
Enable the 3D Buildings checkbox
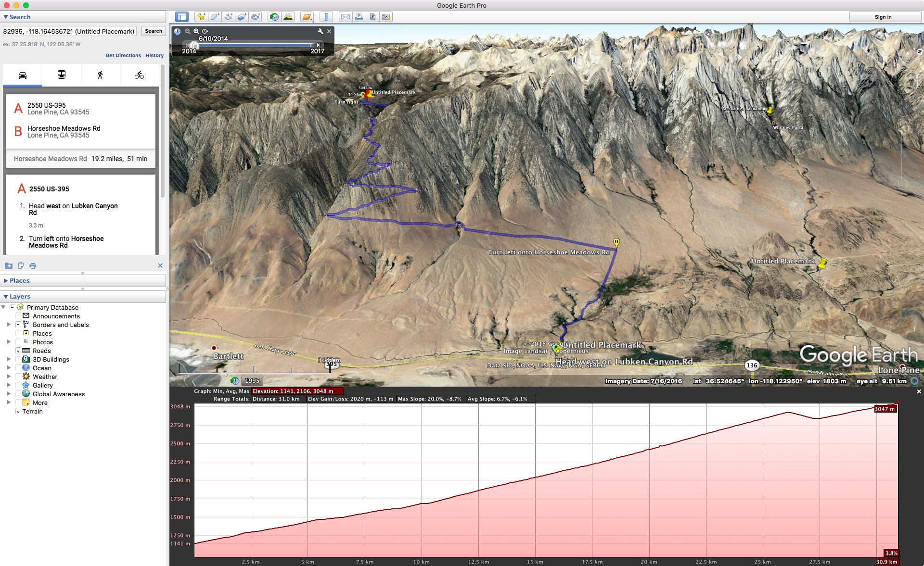point(18,359)
